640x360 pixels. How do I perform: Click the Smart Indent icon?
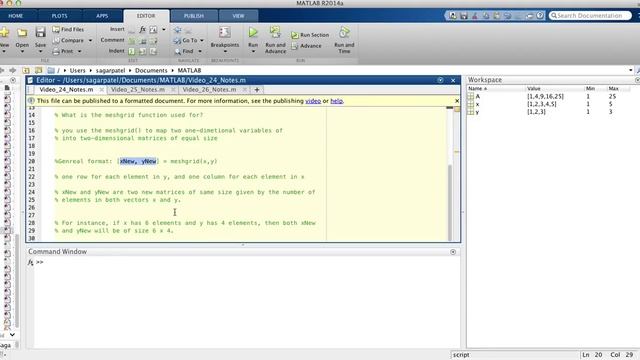tap(132, 51)
